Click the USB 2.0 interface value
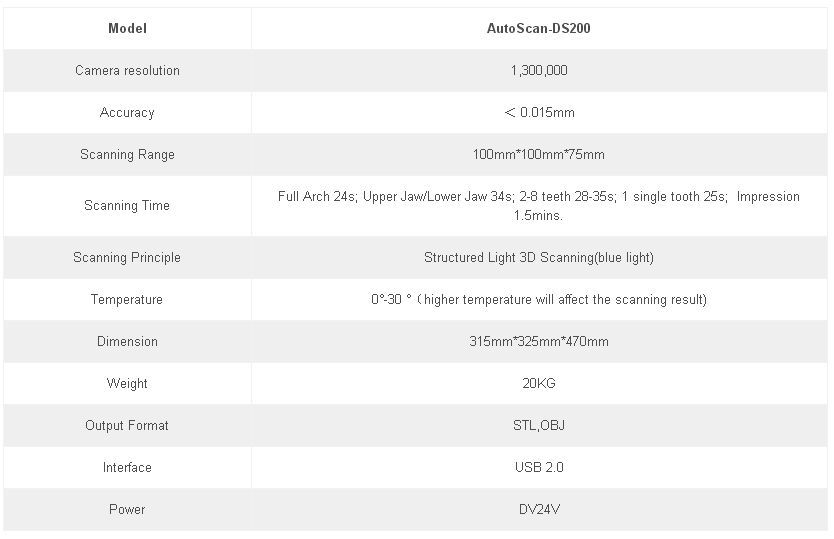 click(x=538, y=467)
